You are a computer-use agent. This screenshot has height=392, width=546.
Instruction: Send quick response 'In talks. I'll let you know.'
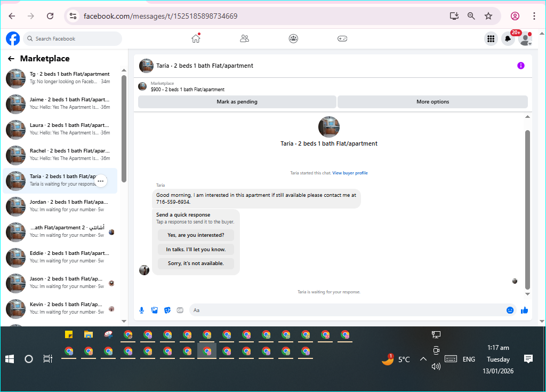pyautogui.click(x=196, y=250)
